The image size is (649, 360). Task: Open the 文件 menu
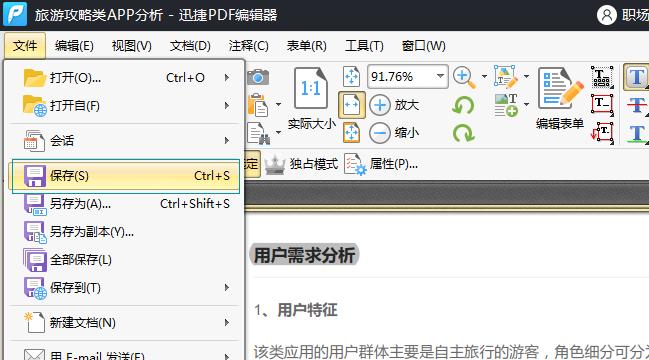[x=25, y=46]
